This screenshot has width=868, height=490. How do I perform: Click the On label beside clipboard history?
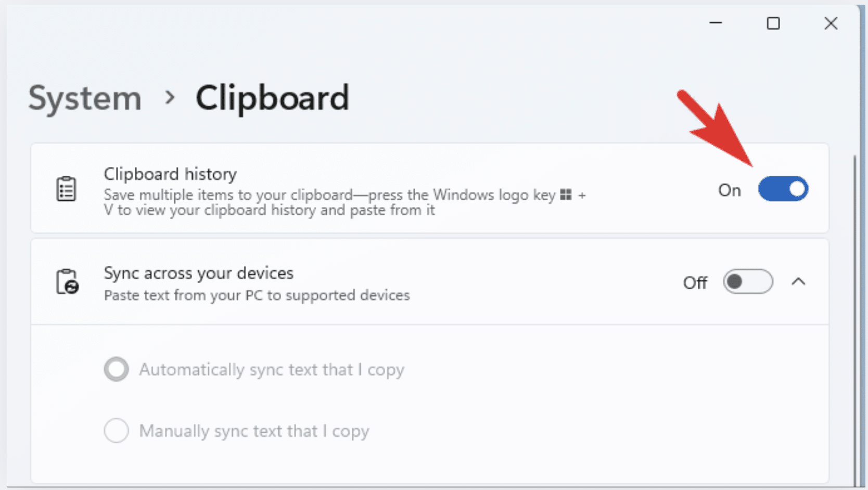pyautogui.click(x=730, y=190)
